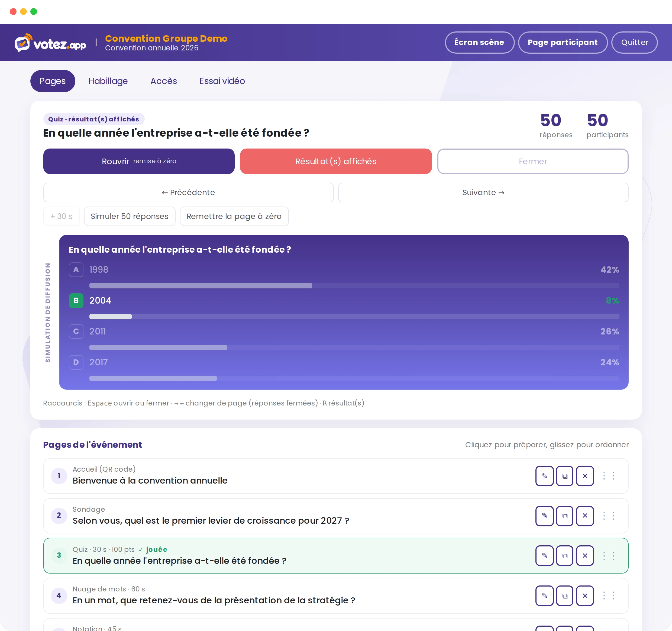Select page 4 En un mot question
This screenshot has width=672, height=631.
pyautogui.click(x=336, y=595)
